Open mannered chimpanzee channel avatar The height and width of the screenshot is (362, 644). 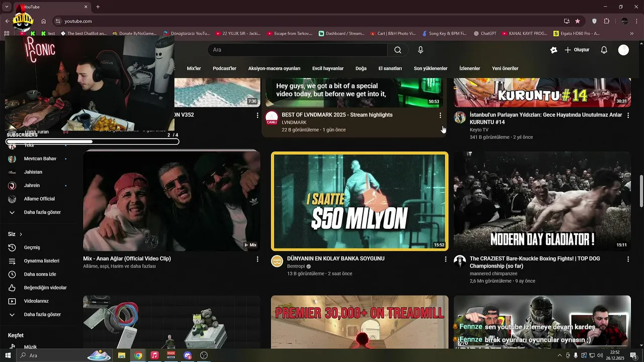(460, 261)
